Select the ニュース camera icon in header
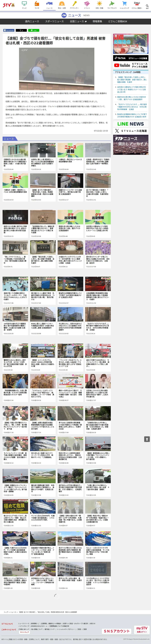 tap(49, 5)
